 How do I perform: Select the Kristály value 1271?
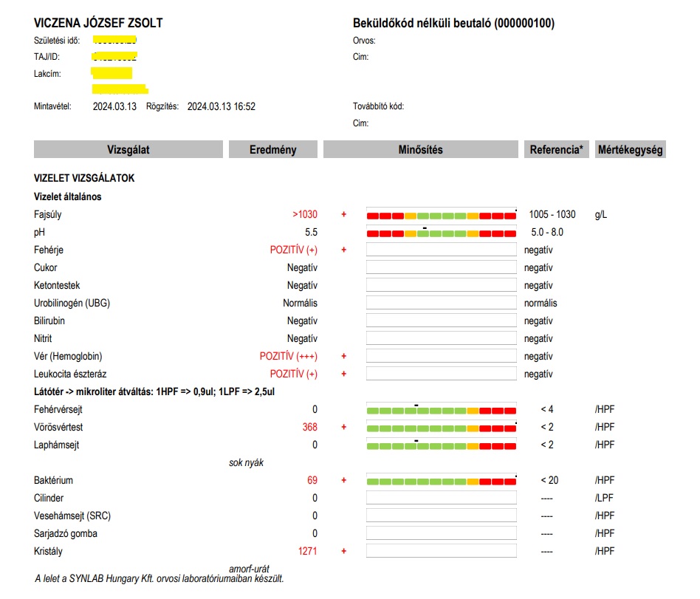click(307, 552)
